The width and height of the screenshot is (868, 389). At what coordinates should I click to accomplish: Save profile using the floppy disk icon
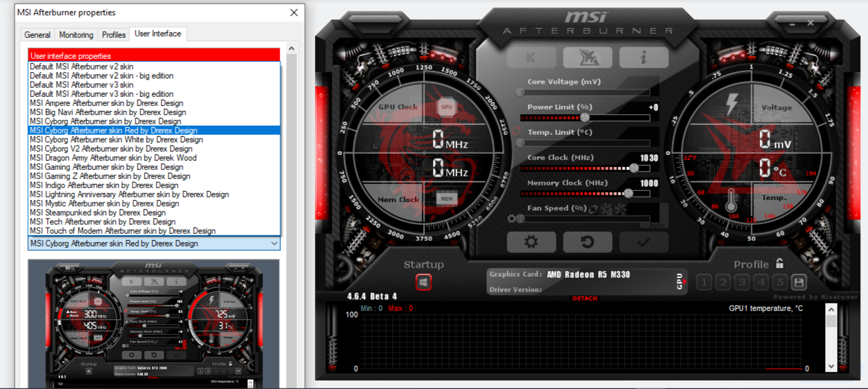coord(798,282)
